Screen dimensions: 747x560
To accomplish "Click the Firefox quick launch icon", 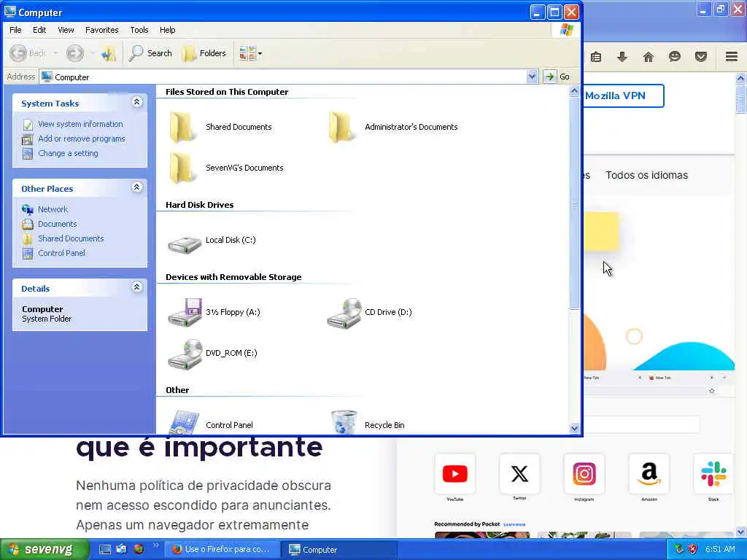I will point(139,550).
